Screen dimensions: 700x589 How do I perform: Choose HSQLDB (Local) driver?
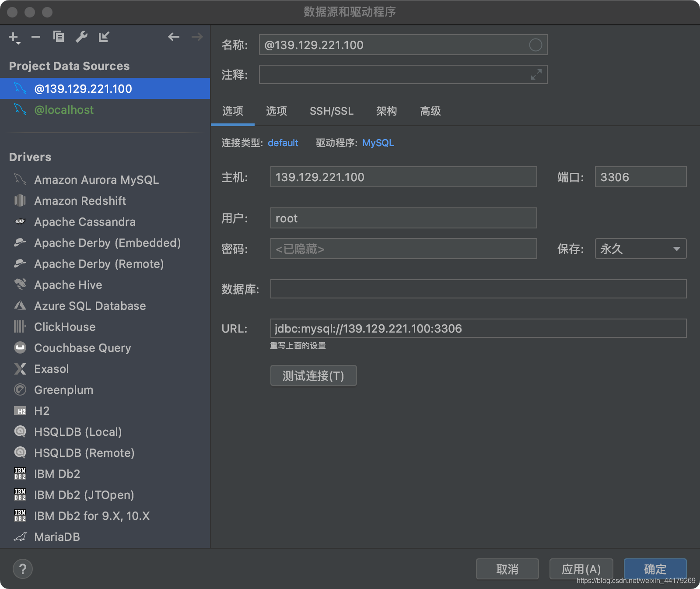(105, 431)
